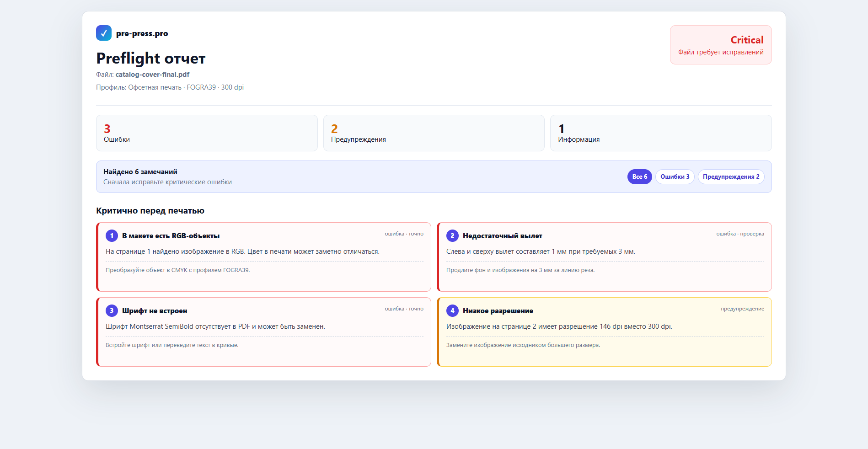Image resolution: width=868 pixels, height=449 pixels.
Task: Click hint Замените изображение исходником
Action: point(523,345)
